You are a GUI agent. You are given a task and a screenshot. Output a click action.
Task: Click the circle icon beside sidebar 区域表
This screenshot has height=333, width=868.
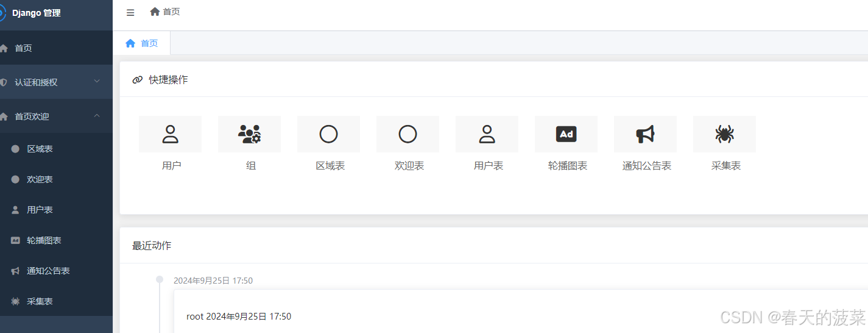point(15,149)
